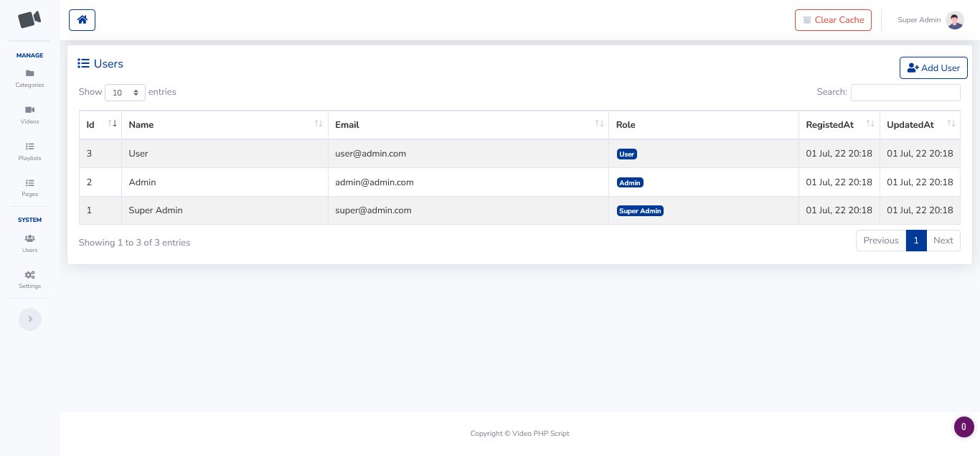This screenshot has width=980, height=456.
Task: Sort by RegistedAt column header
Action: coord(839,125)
